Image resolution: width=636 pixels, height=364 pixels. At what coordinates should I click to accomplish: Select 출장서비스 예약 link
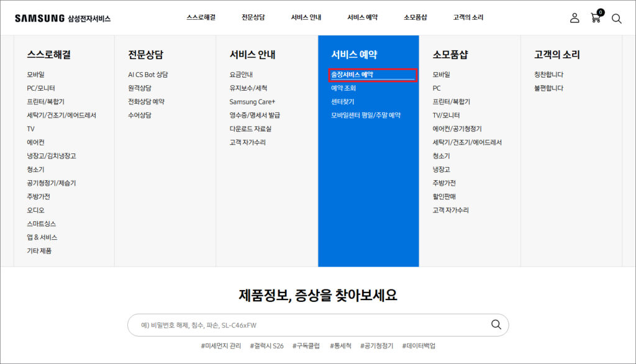point(352,75)
